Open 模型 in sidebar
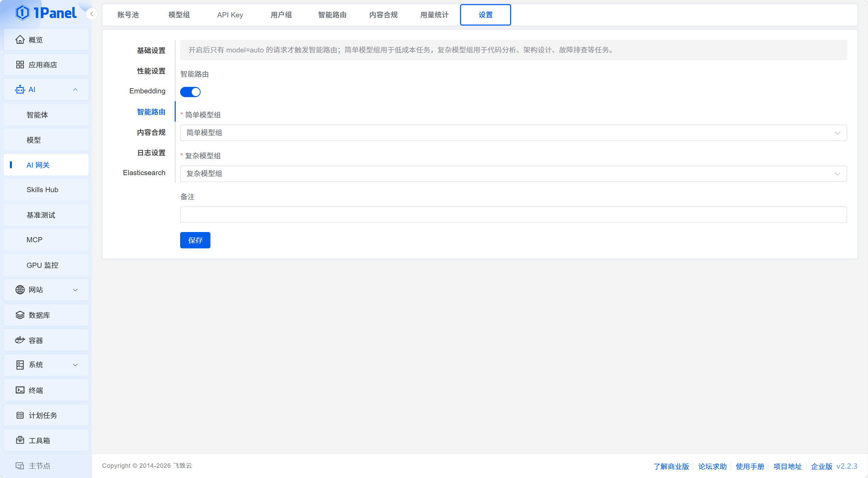Viewport: 868px width, 478px height. tap(46, 140)
